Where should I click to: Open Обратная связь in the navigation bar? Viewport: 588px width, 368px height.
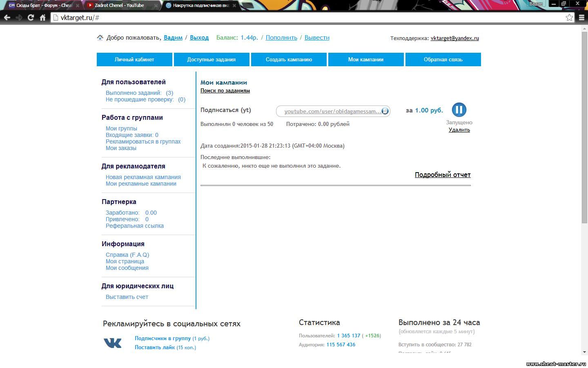(x=443, y=59)
